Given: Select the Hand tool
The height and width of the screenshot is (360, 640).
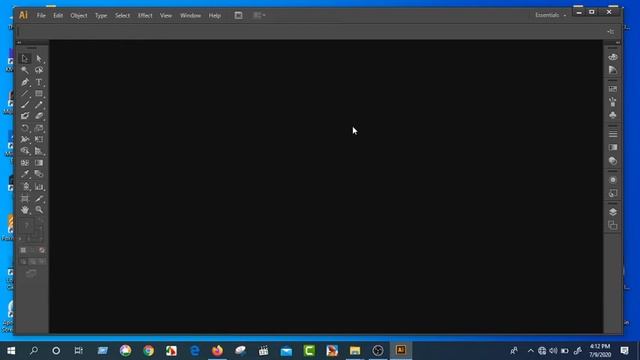Looking at the screenshot, I should 25,210.
